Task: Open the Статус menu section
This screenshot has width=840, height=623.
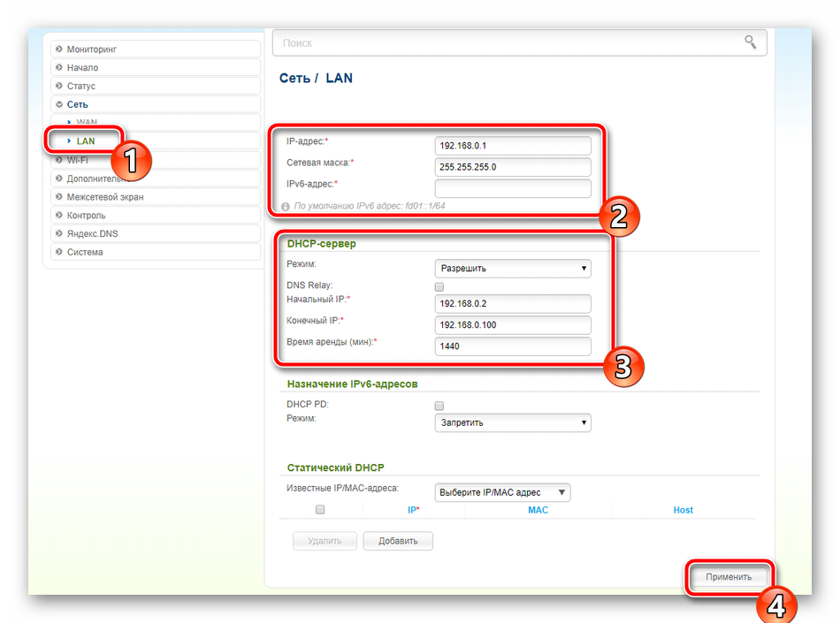Action: pos(156,86)
